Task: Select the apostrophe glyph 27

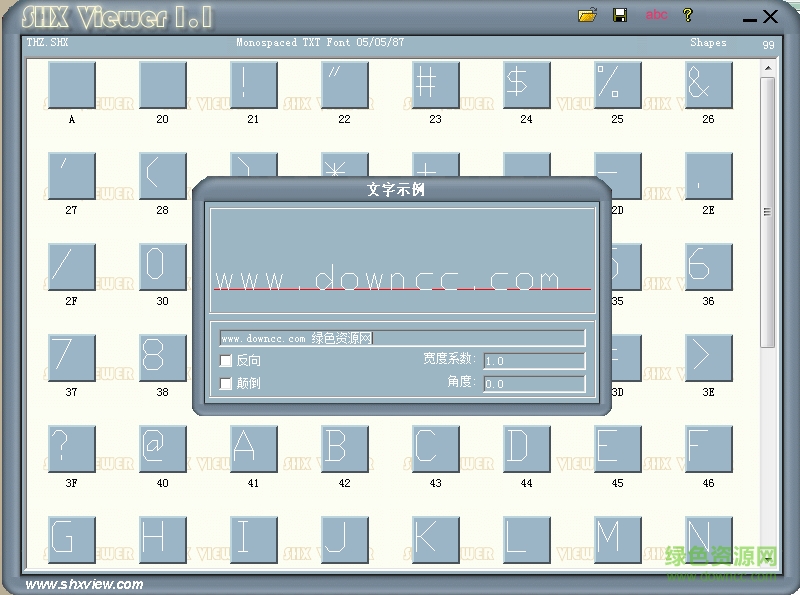Action: point(72,176)
